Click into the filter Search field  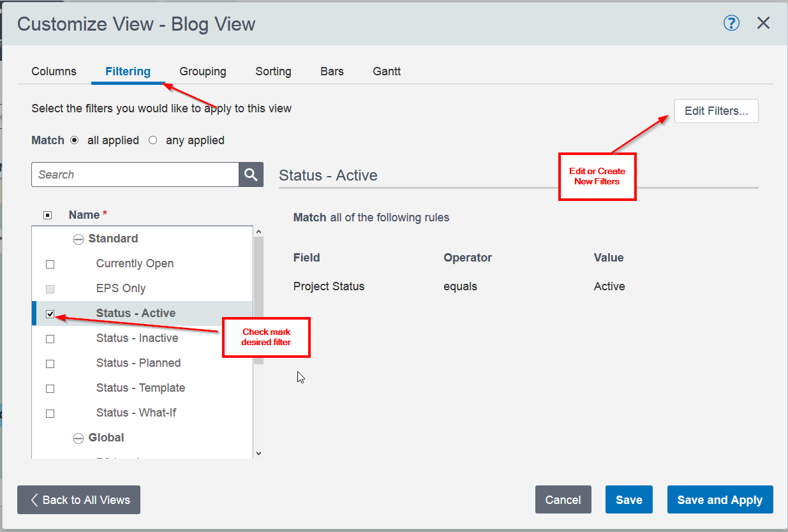click(135, 175)
